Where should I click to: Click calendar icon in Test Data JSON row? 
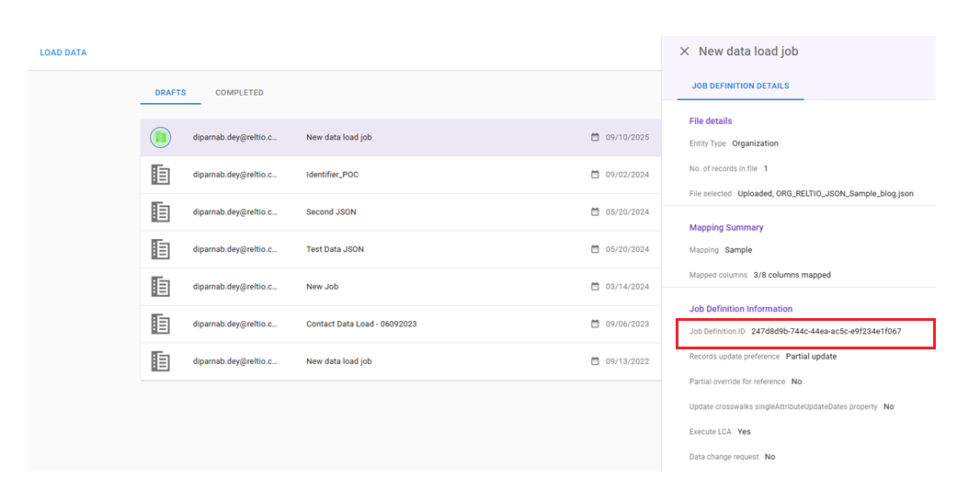(595, 249)
